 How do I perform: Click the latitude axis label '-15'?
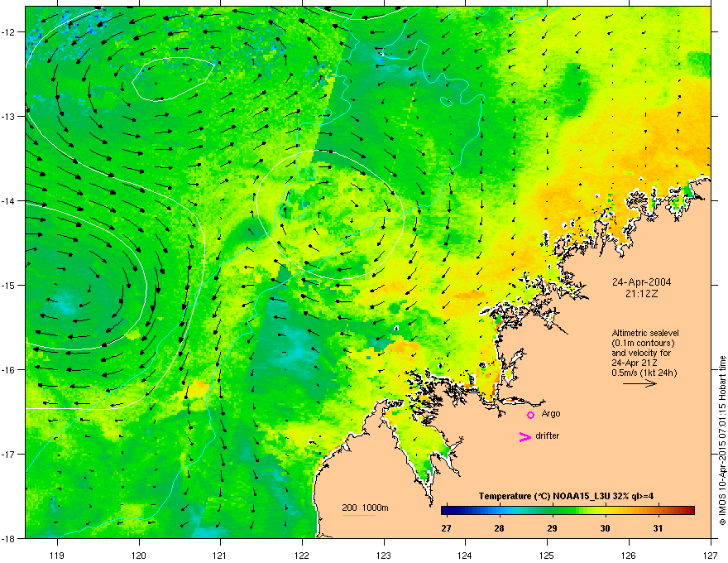(x=9, y=285)
